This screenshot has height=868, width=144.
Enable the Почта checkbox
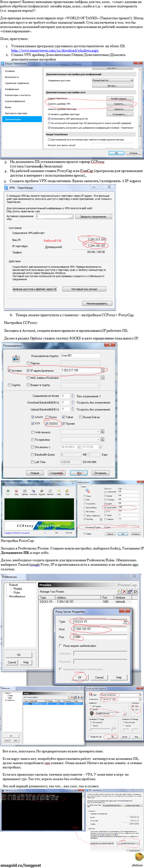pyautogui.click(x=47, y=417)
